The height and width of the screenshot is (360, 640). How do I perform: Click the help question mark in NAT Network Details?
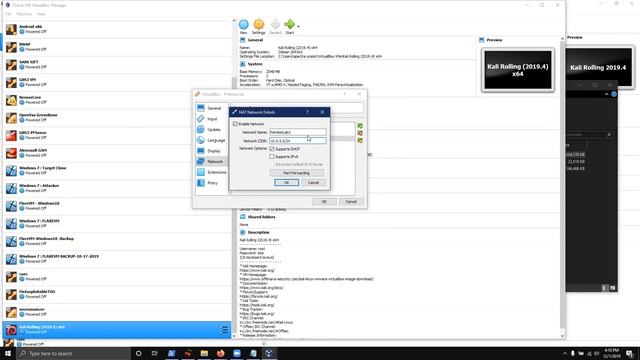pyautogui.click(x=307, y=112)
